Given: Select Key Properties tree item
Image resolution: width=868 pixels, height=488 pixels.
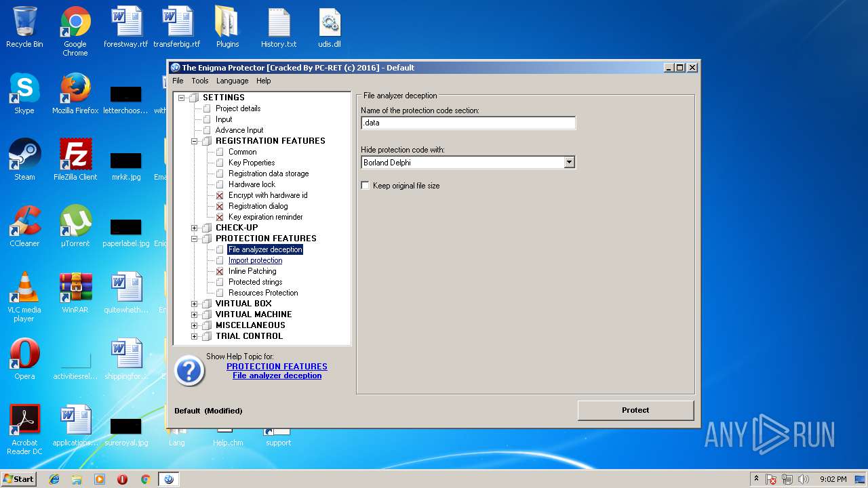Looking at the screenshot, I should tap(252, 163).
